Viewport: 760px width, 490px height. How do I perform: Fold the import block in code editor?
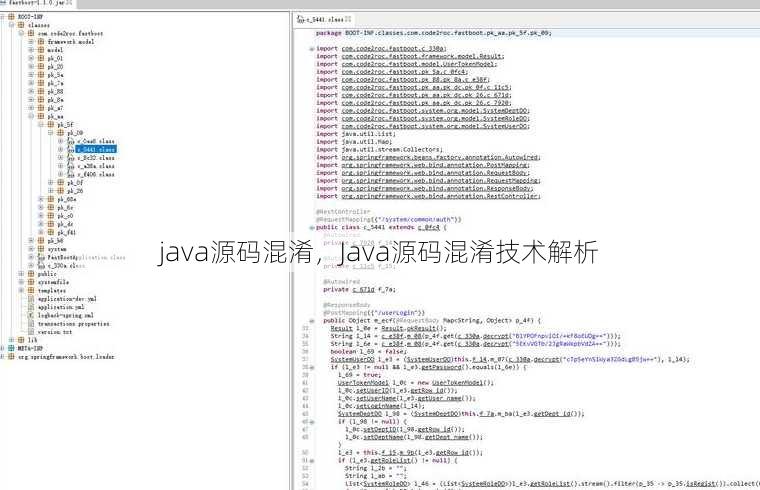312,49
